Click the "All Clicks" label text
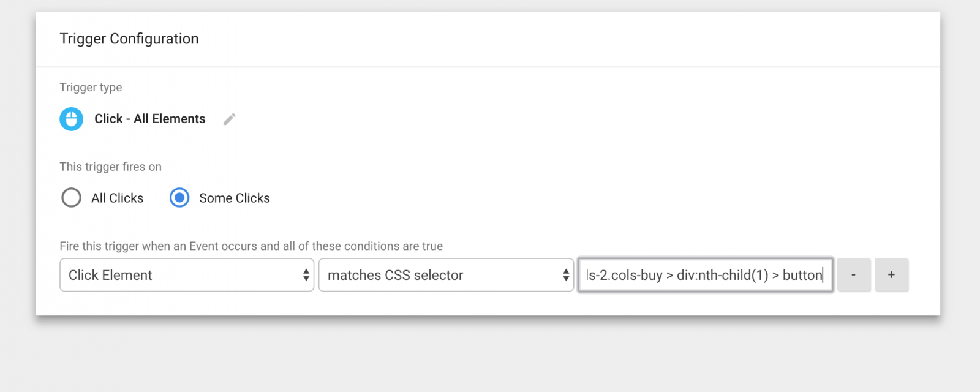The height and width of the screenshot is (392, 980). coord(117,198)
